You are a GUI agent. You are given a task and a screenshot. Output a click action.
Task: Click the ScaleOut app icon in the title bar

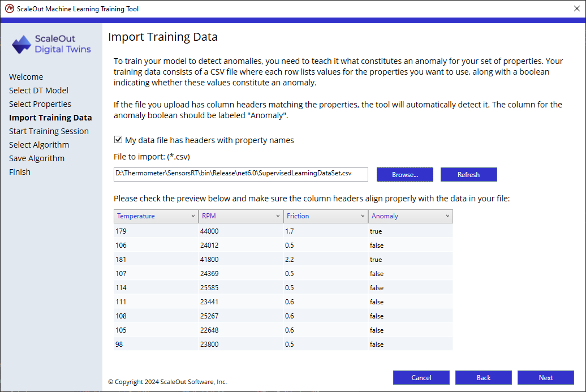click(10, 8)
